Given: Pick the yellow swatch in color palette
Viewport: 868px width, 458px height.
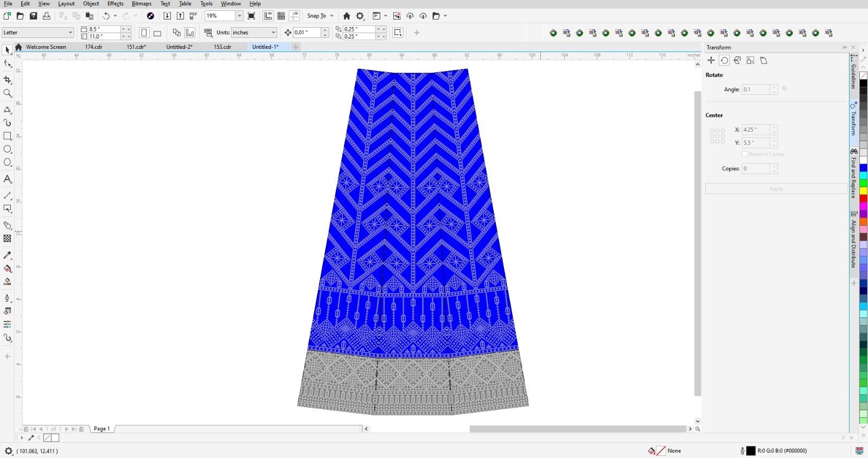Looking at the screenshot, I should [863, 191].
